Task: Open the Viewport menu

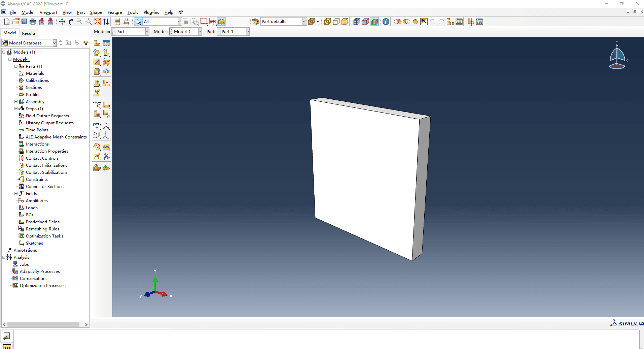Action: pyautogui.click(x=48, y=12)
